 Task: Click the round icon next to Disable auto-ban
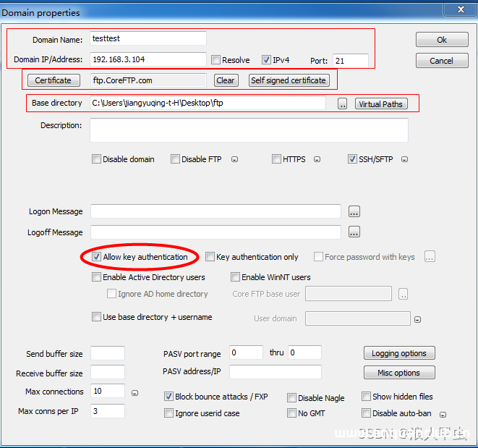(x=443, y=415)
